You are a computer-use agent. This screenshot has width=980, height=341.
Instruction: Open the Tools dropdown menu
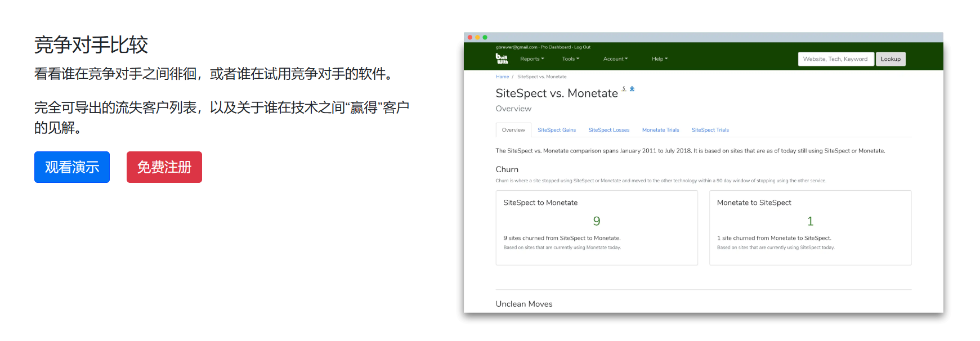pos(570,59)
